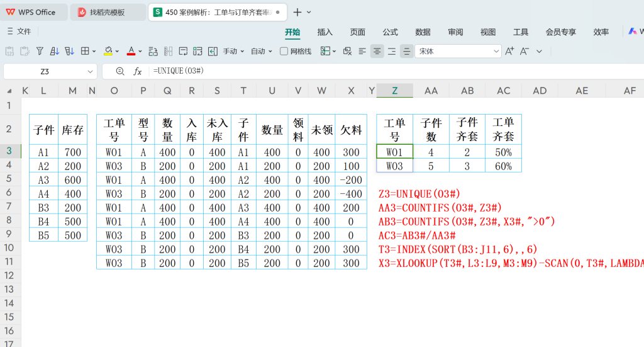The image size is (644, 347).
Task: Align text right
Action: (392, 52)
